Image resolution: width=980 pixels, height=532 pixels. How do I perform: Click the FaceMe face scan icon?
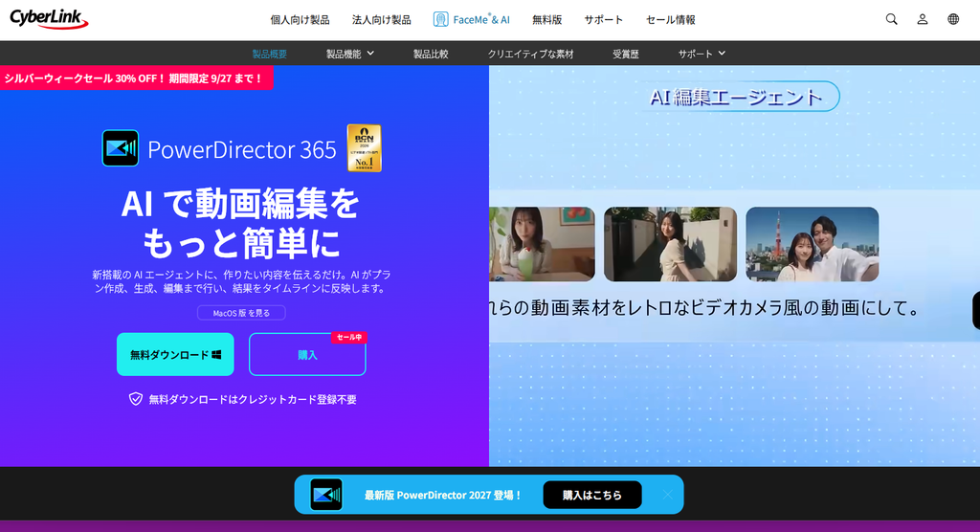pos(440,19)
